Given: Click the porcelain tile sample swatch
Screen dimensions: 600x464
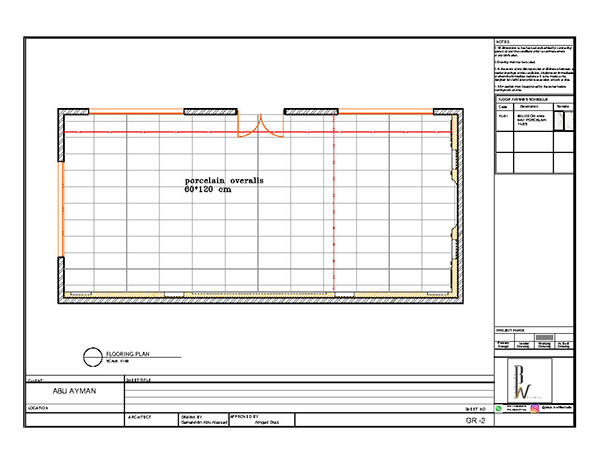Looking at the screenshot, I should (561, 121).
